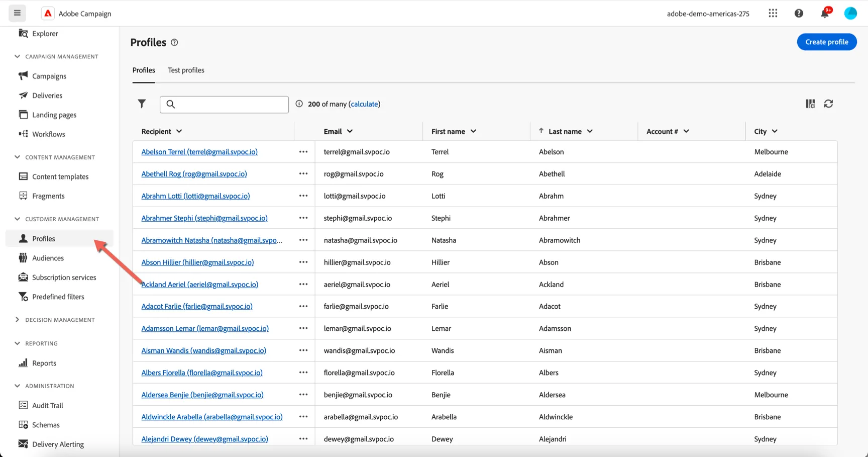Collapse the Reporting section

pyautogui.click(x=18, y=343)
